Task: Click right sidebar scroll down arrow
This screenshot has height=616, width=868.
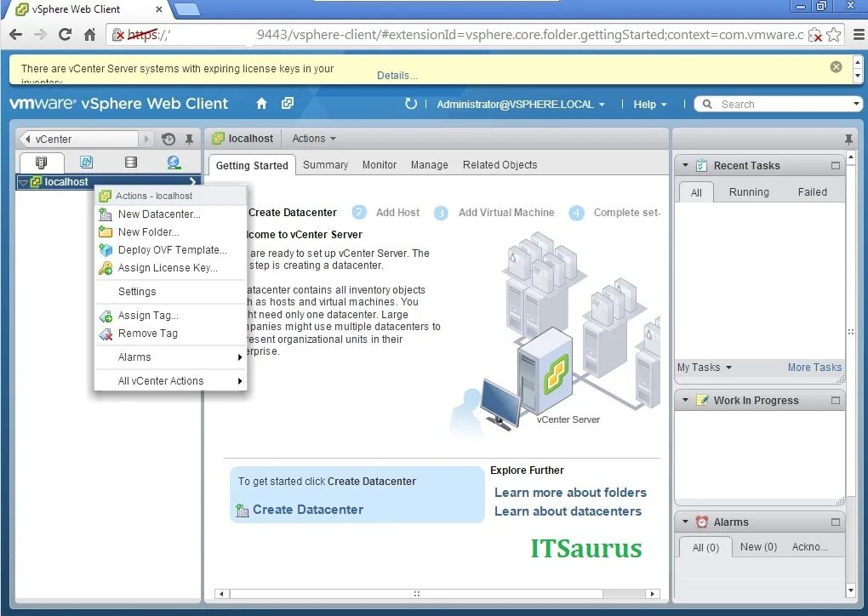Action: [851, 590]
